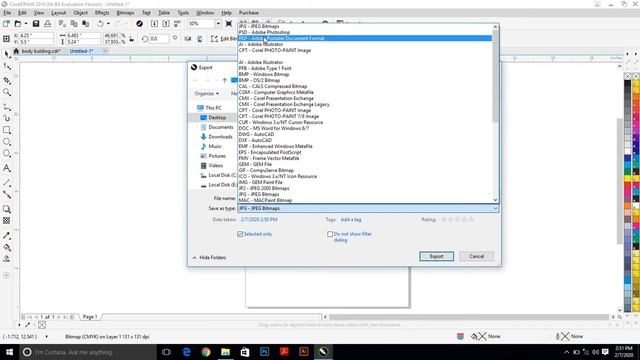640x360 pixels.
Task: Select the Artistic Media tool
Action: tap(7, 118)
